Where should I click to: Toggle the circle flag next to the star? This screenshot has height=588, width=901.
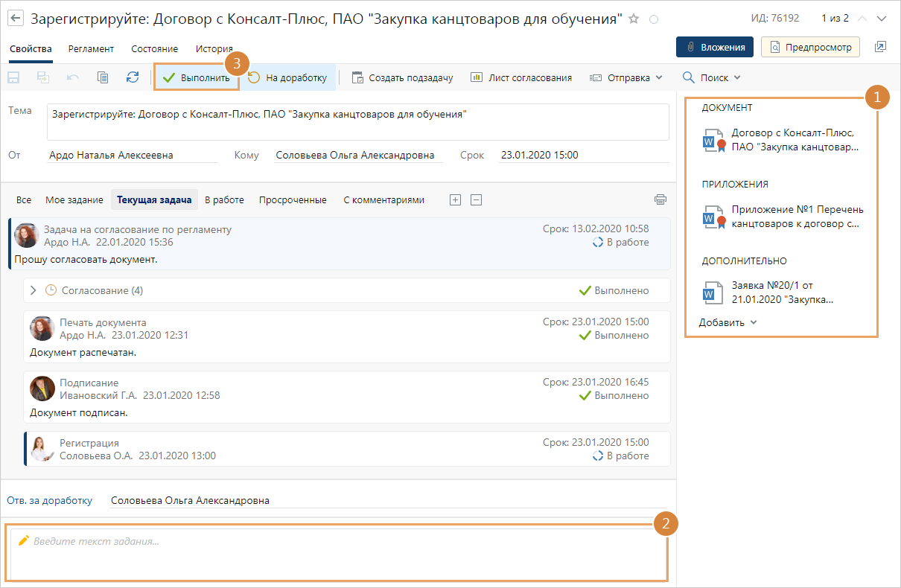pyautogui.click(x=654, y=19)
